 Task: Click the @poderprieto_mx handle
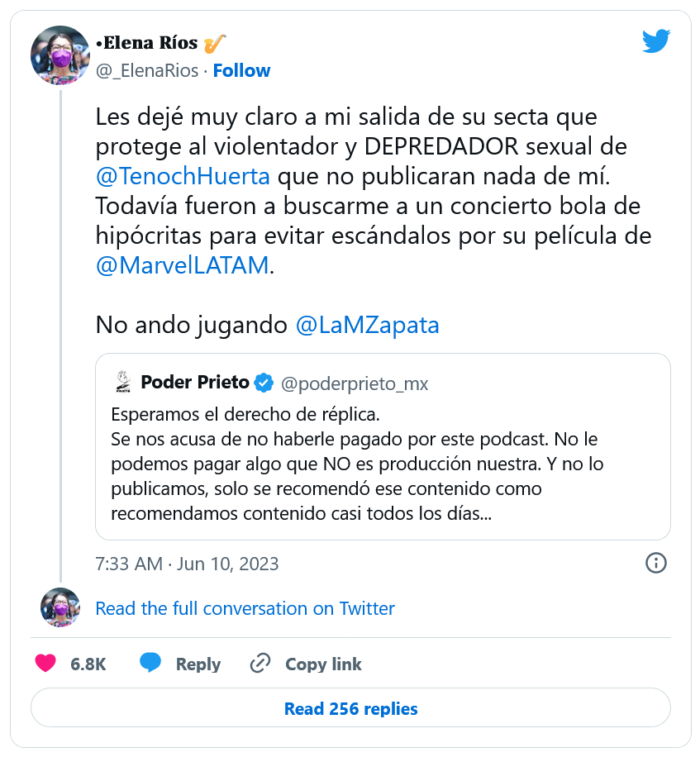(355, 383)
